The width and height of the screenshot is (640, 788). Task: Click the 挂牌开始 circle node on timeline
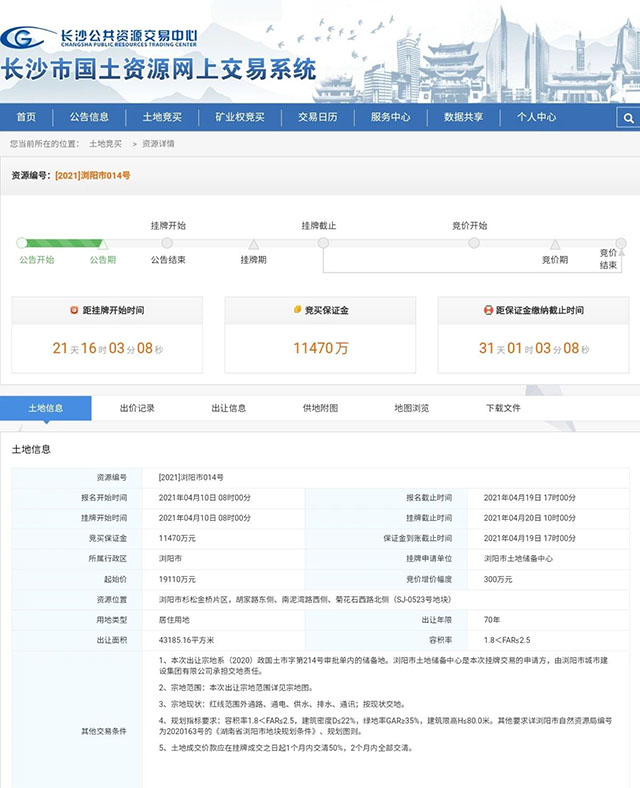[x=167, y=243]
